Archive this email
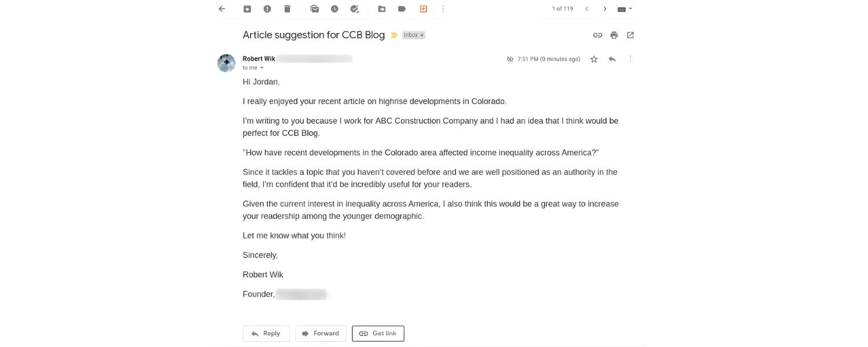Screen dimensions: 868x347 tap(247, 8)
